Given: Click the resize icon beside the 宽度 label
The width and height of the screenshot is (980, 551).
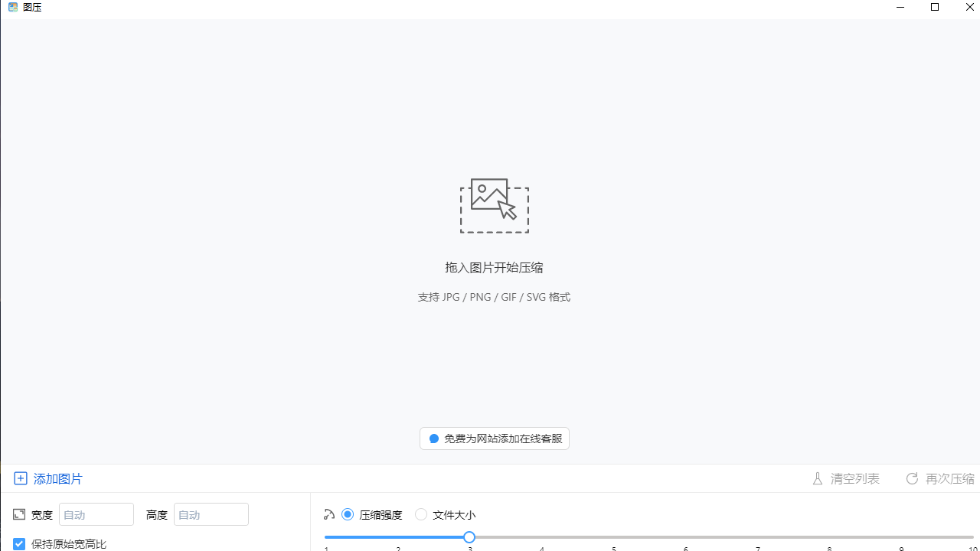Looking at the screenshot, I should (x=18, y=514).
